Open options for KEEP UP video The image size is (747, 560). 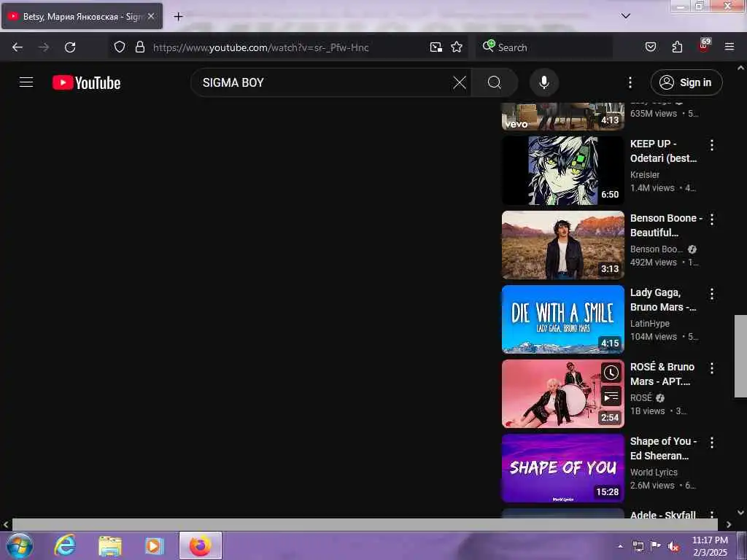coord(712,145)
